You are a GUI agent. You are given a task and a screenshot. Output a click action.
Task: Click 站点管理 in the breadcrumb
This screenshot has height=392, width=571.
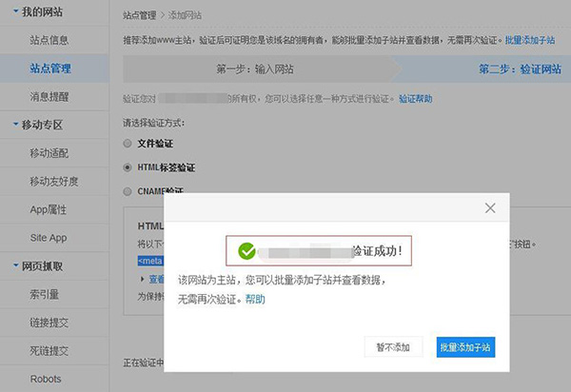(x=142, y=16)
